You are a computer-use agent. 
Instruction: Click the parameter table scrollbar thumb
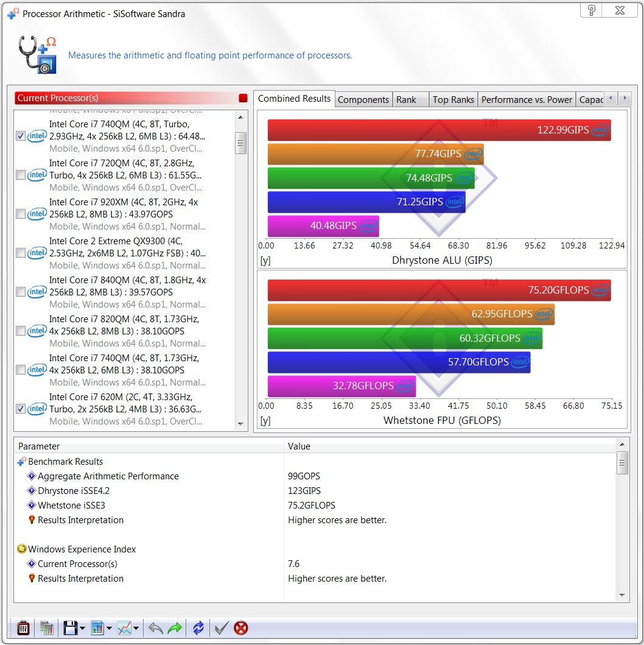(x=622, y=463)
